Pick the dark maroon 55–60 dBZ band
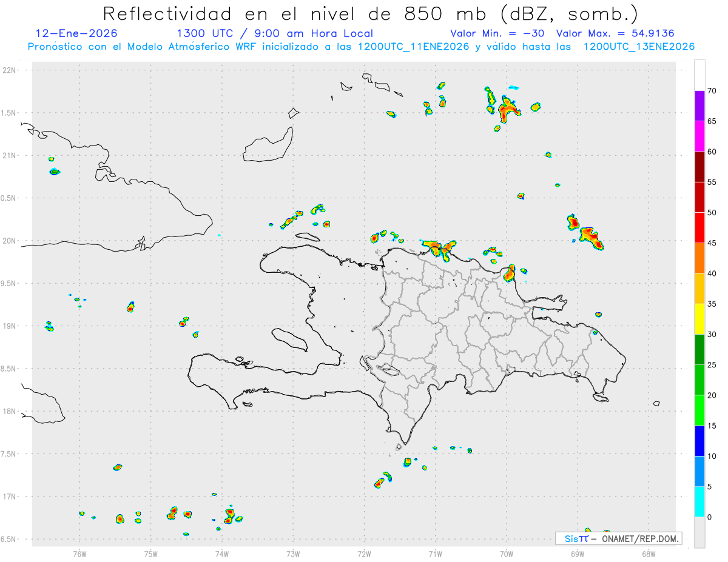This screenshot has width=728, height=562. click(x=699, y=167)
